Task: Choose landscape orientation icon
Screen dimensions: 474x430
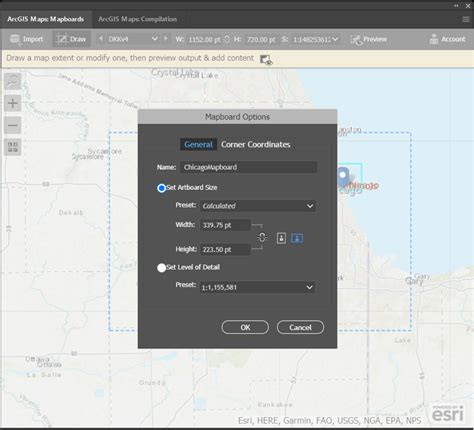Action: tap(297, 238)
